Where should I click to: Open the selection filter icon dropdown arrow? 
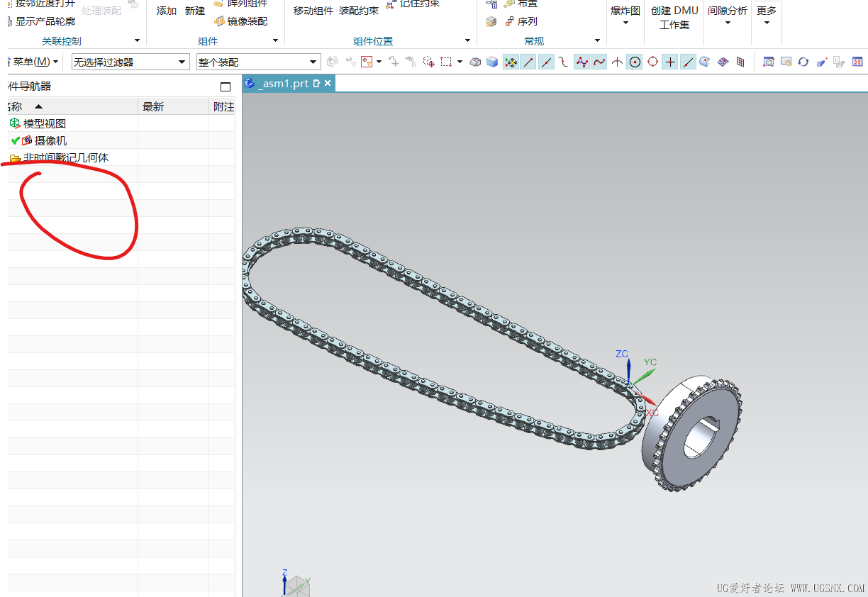(x=379, y=62)
